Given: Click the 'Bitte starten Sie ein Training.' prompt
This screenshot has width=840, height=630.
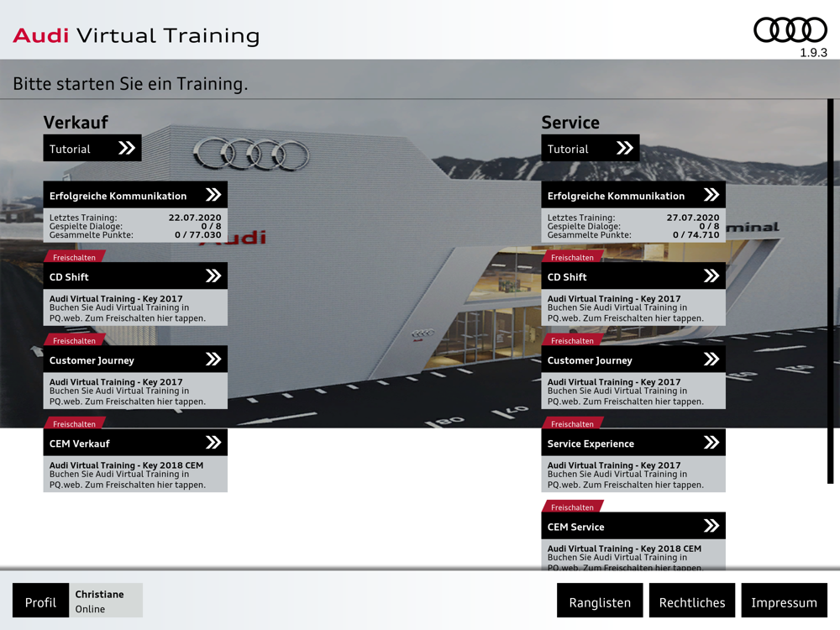Looking at the screenshot, I should pyautogui.click(x=130, y=83).
